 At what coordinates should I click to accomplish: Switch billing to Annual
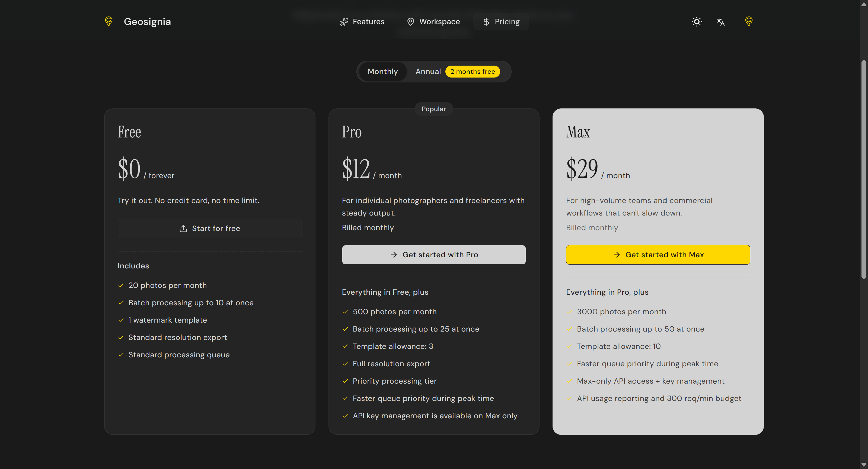428,71
